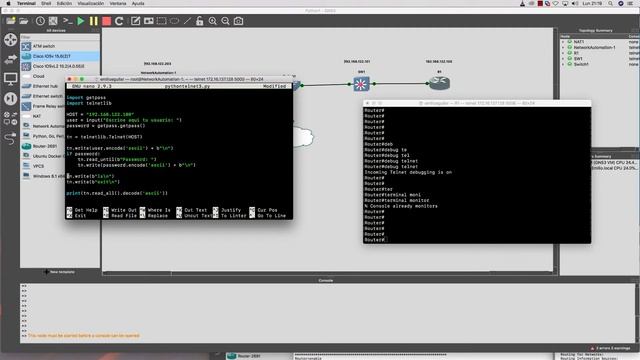Viewport: 640px width, 360px height.
Task: Browse all devices in sidebar
Action: (x=11, y=118)
